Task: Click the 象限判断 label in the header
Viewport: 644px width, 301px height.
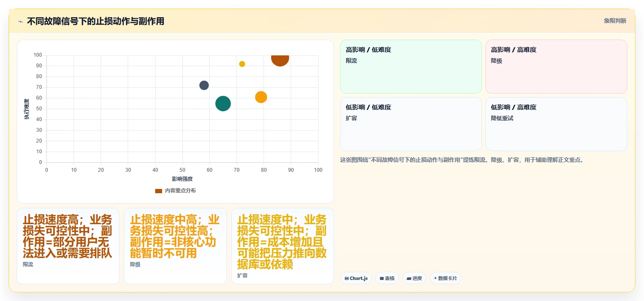Action: 615,21
